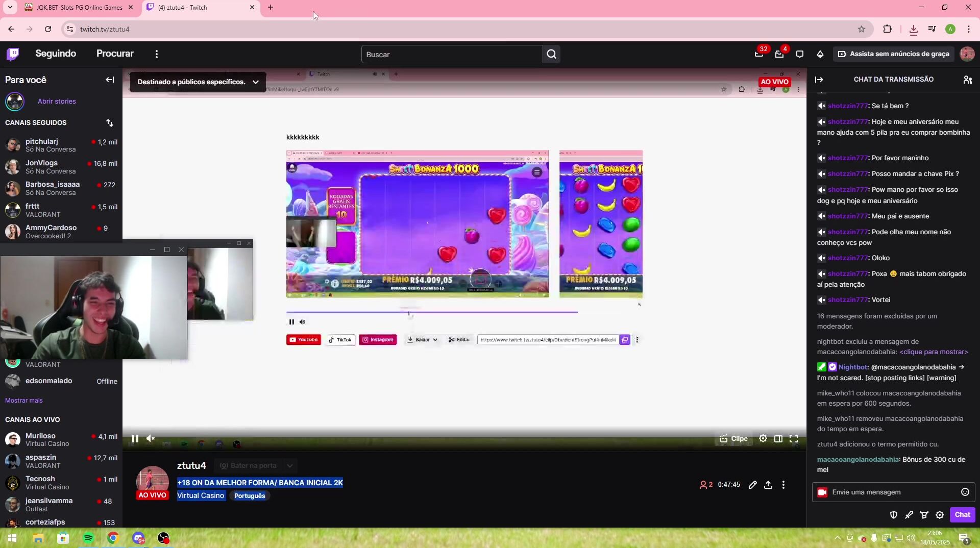Open Chrome extensions puzzle icon

tap(887, 30)
